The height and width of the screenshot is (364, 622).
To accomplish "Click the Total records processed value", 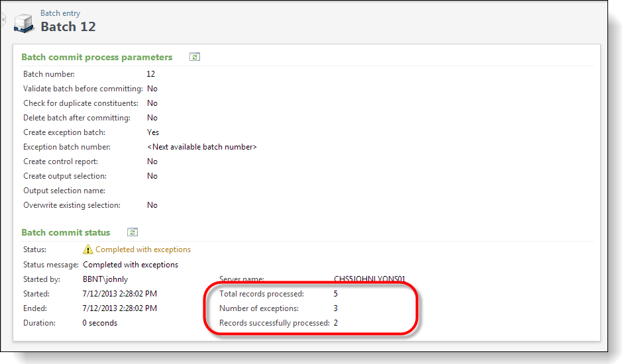I will (x=336, y=294).
